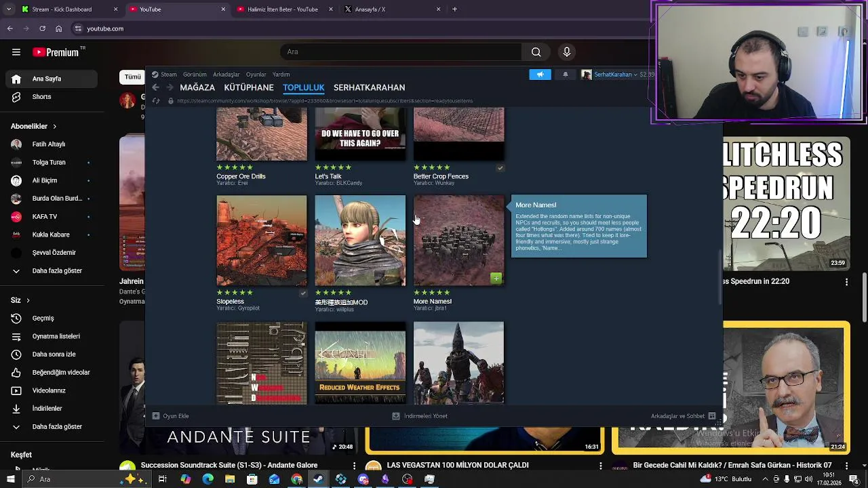Screen dimensions: 868x488
Task: Switch to MAĞAZA tab in Steam
Action: point(197,87)
